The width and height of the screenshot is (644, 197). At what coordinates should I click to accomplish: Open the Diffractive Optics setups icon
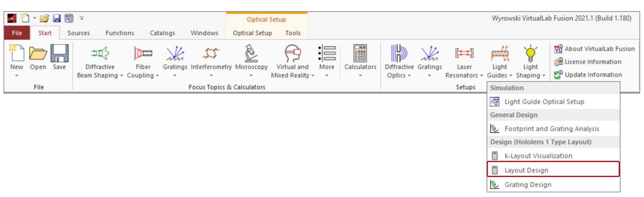tap(399, 53)
